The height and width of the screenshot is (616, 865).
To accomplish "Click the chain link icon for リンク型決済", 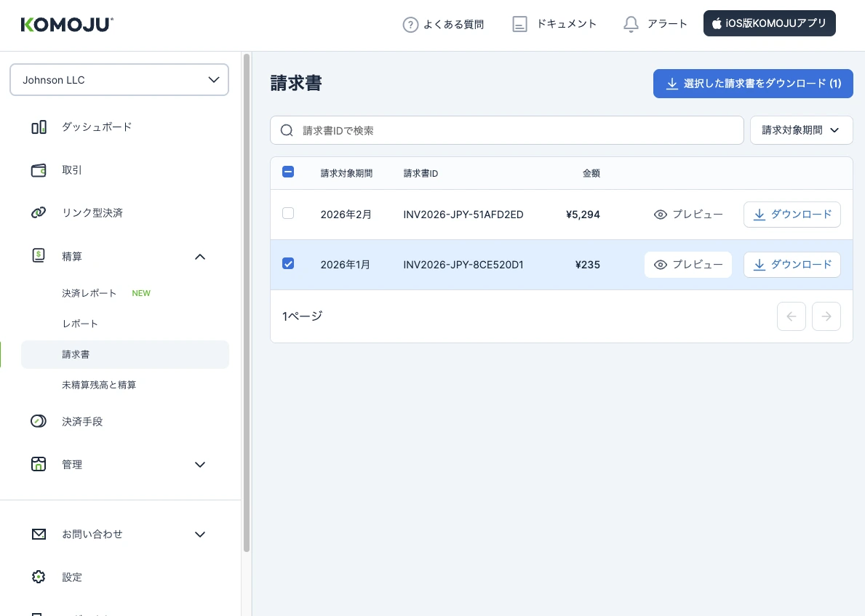I will pos(39,213).
